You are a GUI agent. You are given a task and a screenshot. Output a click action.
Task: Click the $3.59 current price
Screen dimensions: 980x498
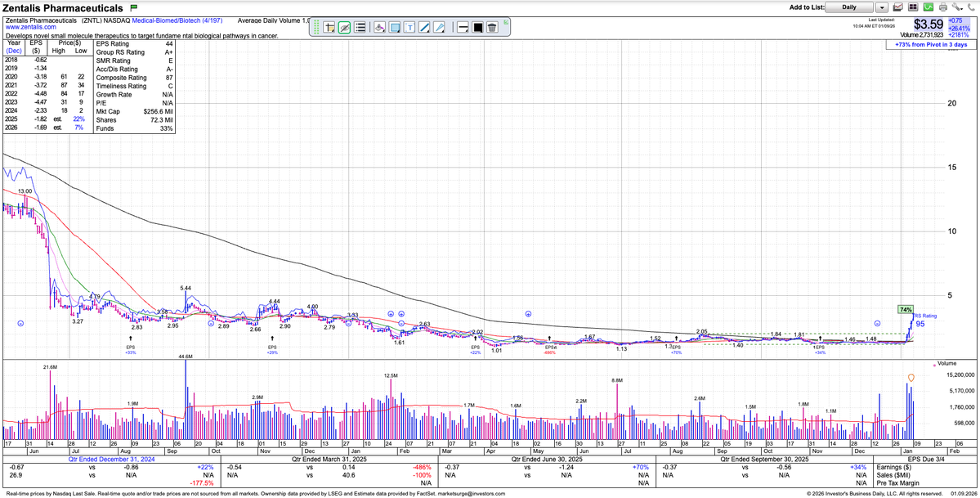[x=929, y=25]
